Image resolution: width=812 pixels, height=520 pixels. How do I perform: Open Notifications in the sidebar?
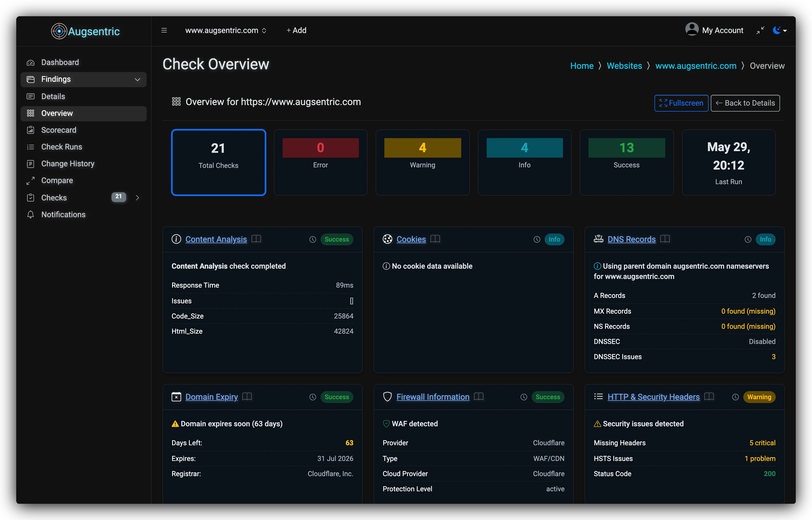tap(83, 215)
